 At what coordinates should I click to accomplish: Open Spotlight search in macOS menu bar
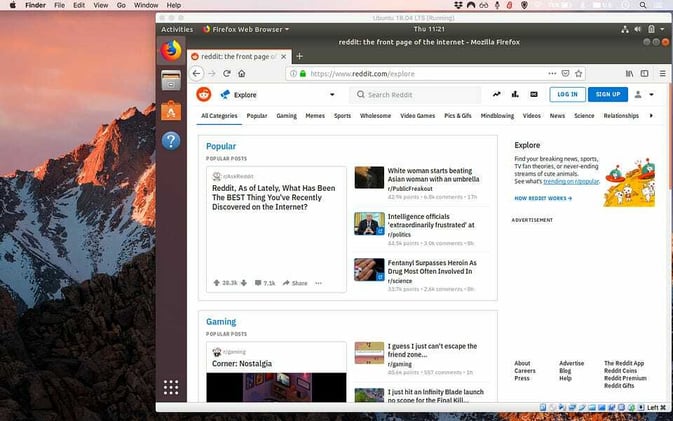643,5
